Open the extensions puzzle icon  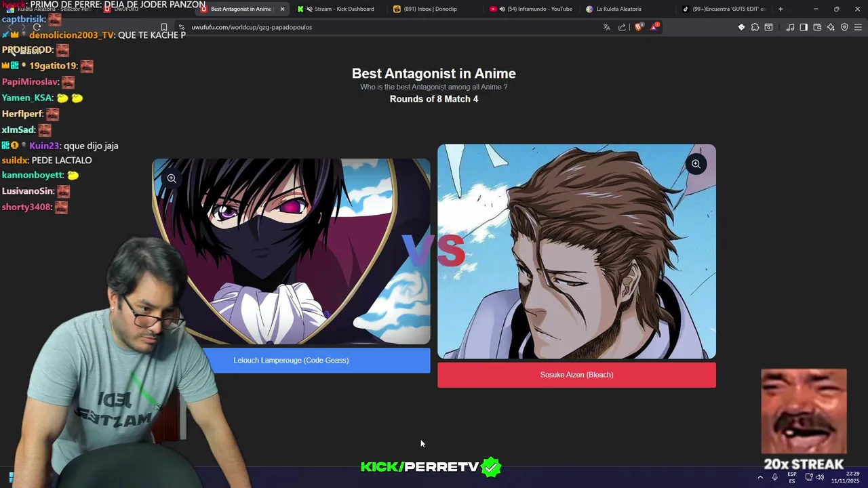click(x=755, y=27)
